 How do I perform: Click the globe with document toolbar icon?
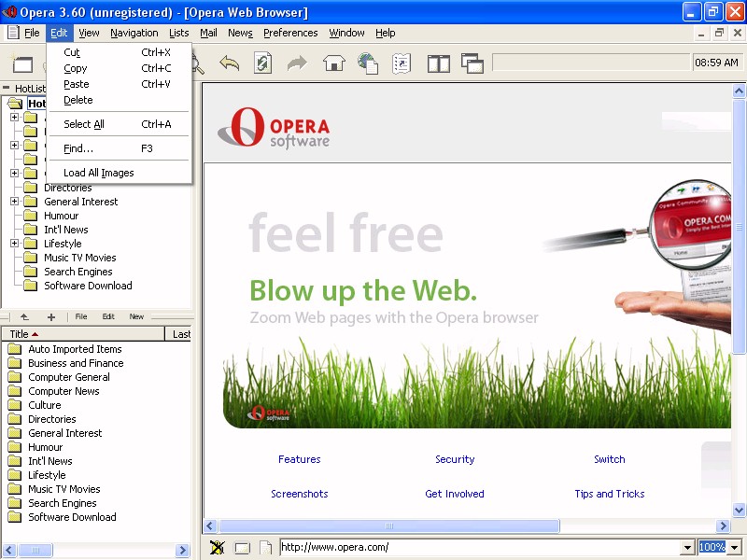click(368, 63)
